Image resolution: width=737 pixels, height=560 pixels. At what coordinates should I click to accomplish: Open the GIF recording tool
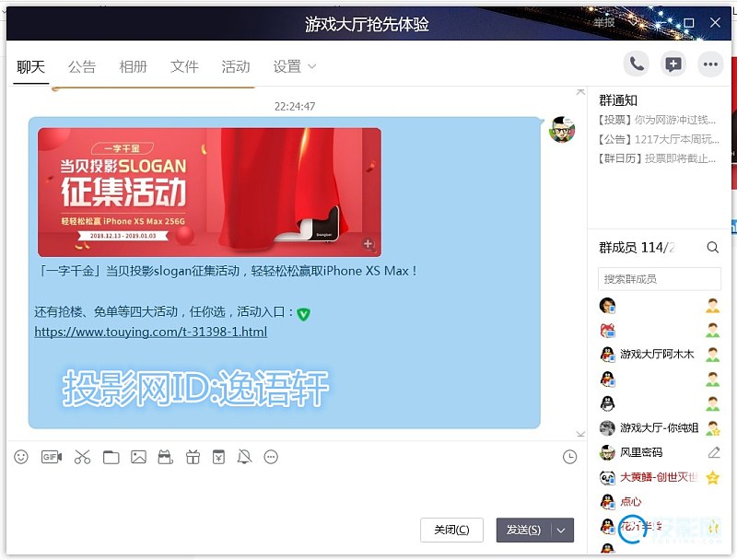52,457
